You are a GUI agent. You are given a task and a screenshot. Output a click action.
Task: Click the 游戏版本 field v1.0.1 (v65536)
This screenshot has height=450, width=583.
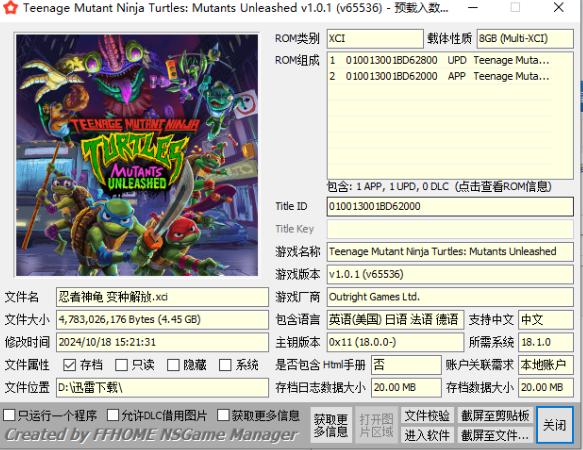click(x=450, y=274)
